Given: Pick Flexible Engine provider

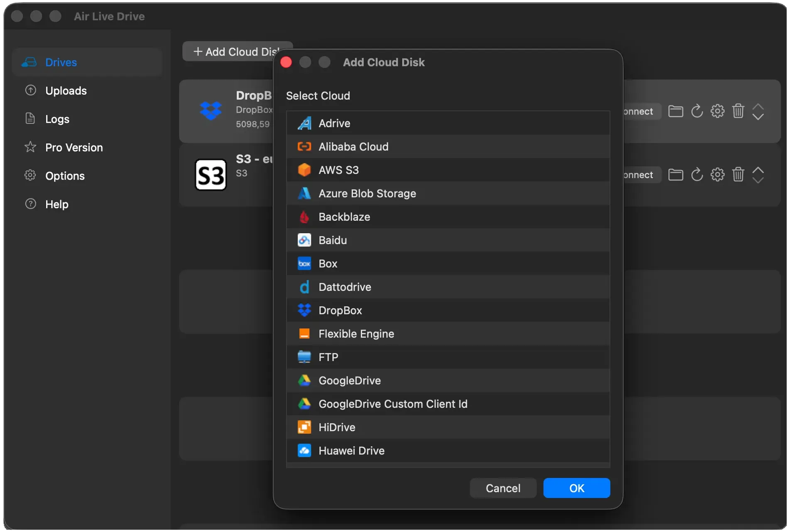Looking at the screenshot, I should [448, 334].
